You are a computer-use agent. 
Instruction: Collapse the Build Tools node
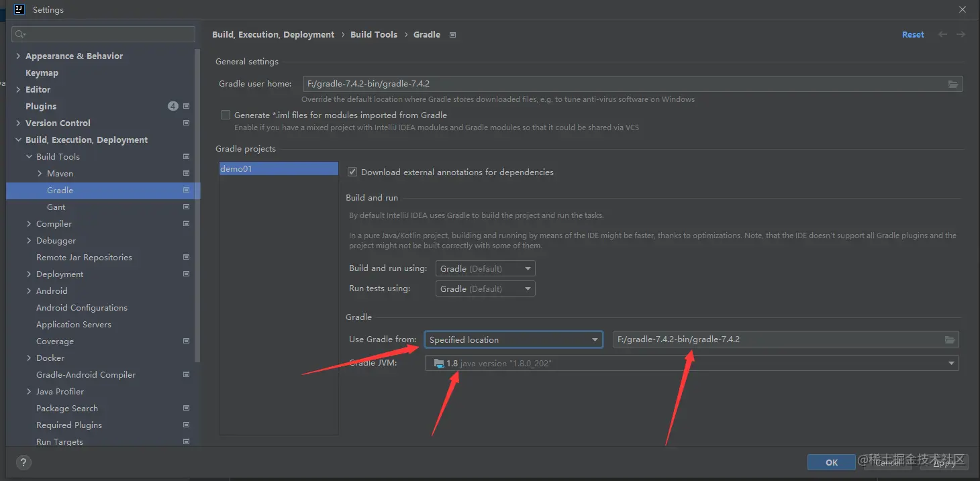(29, 156)
